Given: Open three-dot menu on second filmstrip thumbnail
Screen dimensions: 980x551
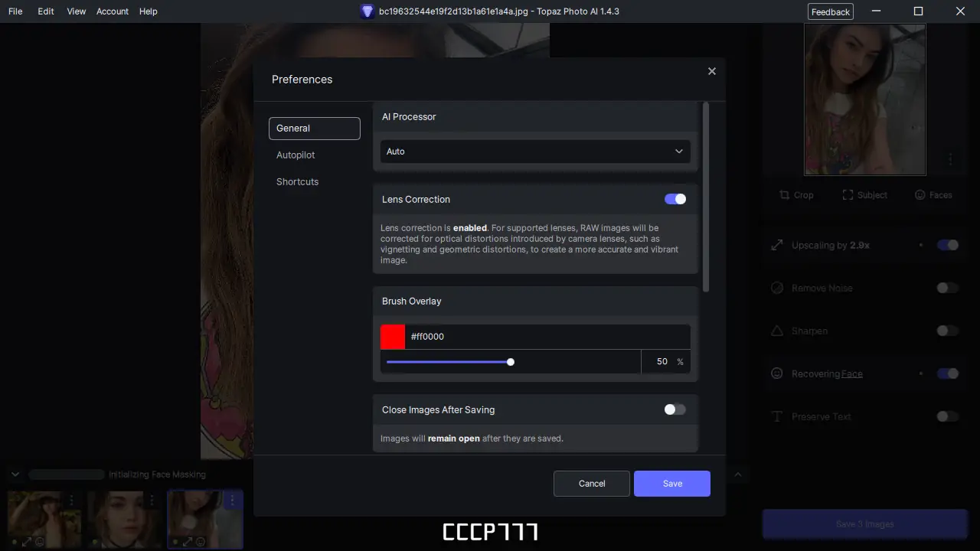Looking at the screenshot, I should tap(151, 500).
